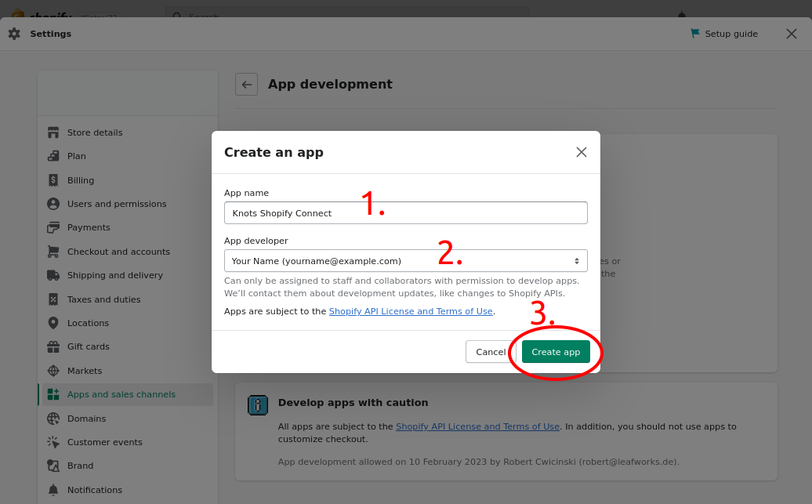
Task: Click the Setup guide flag icon
Action: (x=695, y=33)
